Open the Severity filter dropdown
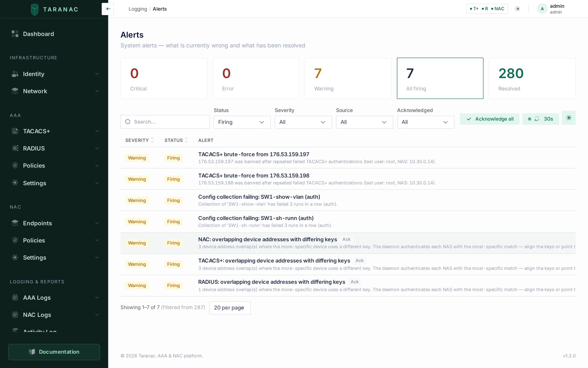The width and height of the screenshot is (588, 368). pyautogui.click(x=303, y=122)
